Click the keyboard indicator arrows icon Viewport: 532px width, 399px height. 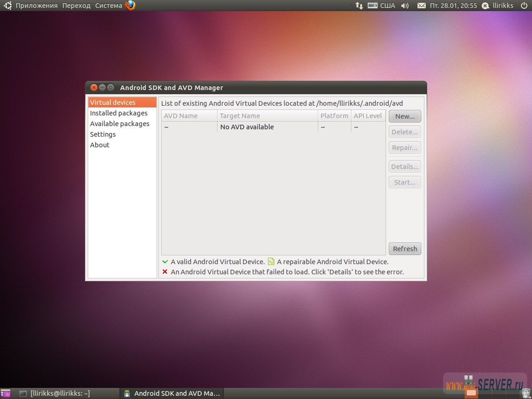[x=359, y=6]
